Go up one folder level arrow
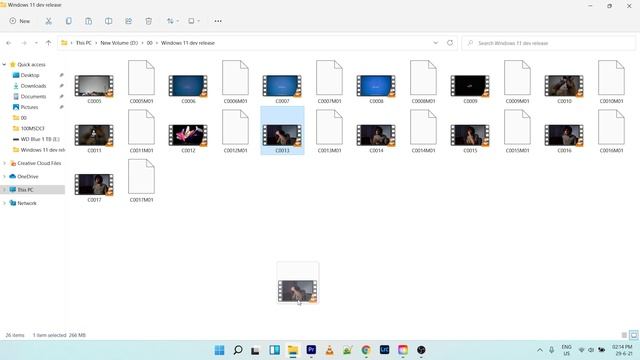The height and width of the screenshot is (360, 640). (x=48, y=43)
